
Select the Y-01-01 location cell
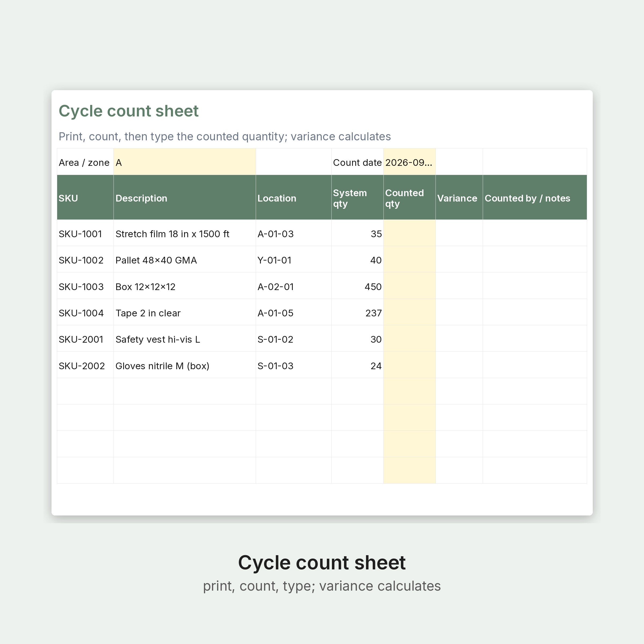pos(294,259)
